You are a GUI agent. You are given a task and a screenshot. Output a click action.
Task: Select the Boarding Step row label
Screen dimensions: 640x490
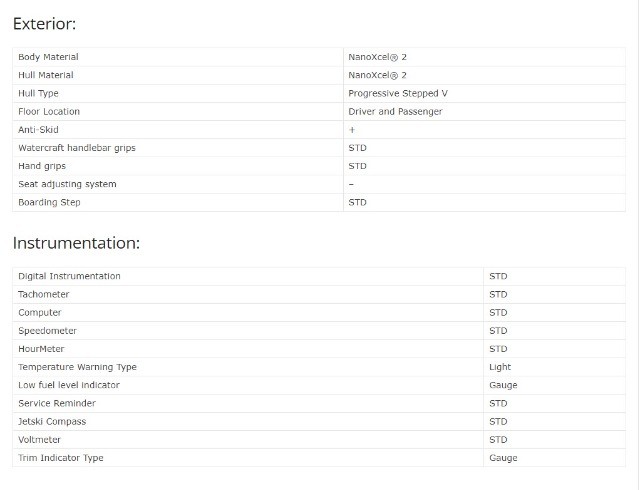coord(49,203)
